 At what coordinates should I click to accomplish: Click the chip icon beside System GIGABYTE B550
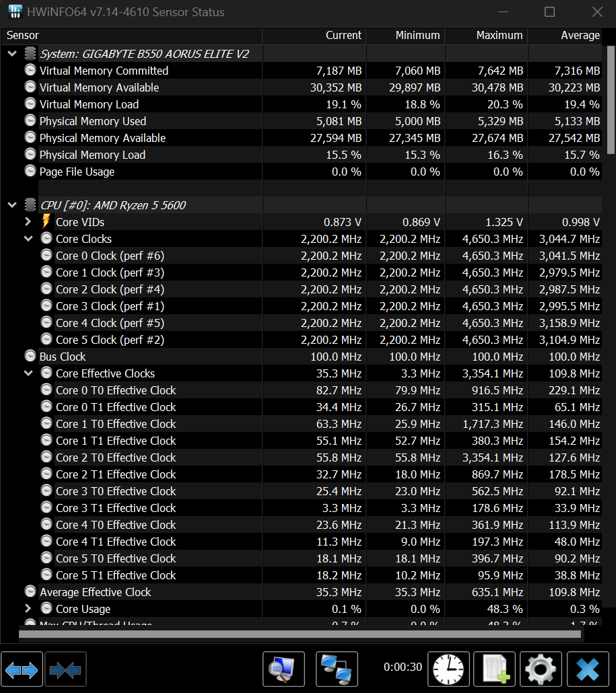click(30, 53)
